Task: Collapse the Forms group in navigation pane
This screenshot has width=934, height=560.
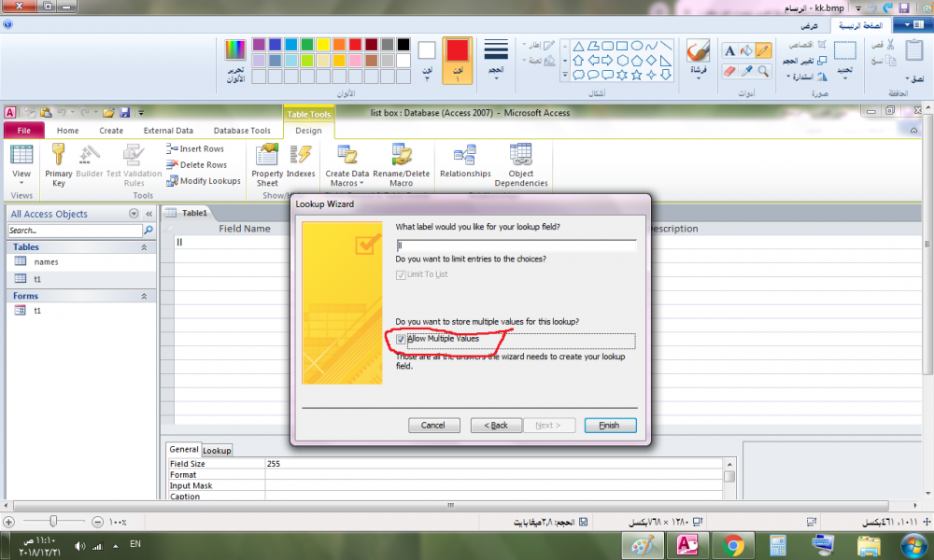Action: (x=144, y=296)
